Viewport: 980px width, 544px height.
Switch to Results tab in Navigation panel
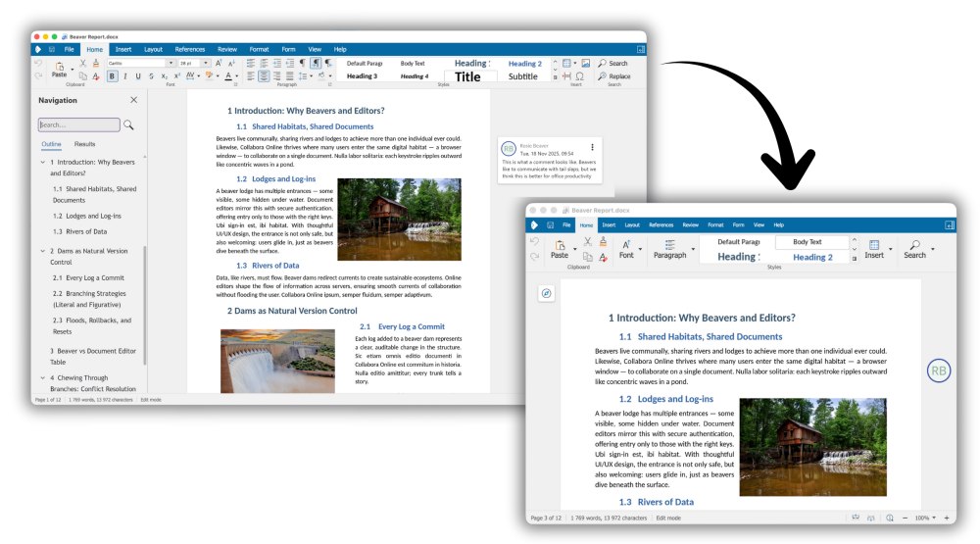coord(85,144)
